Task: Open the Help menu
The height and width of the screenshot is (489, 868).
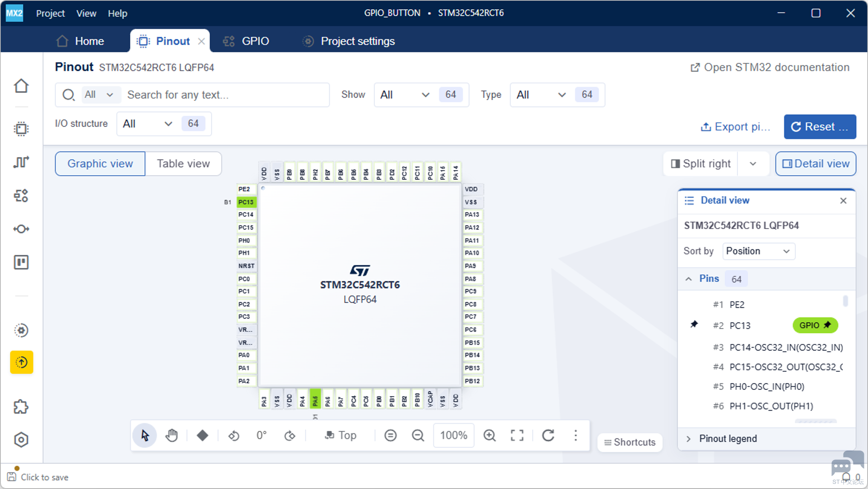Action: [x=118, y=13]
